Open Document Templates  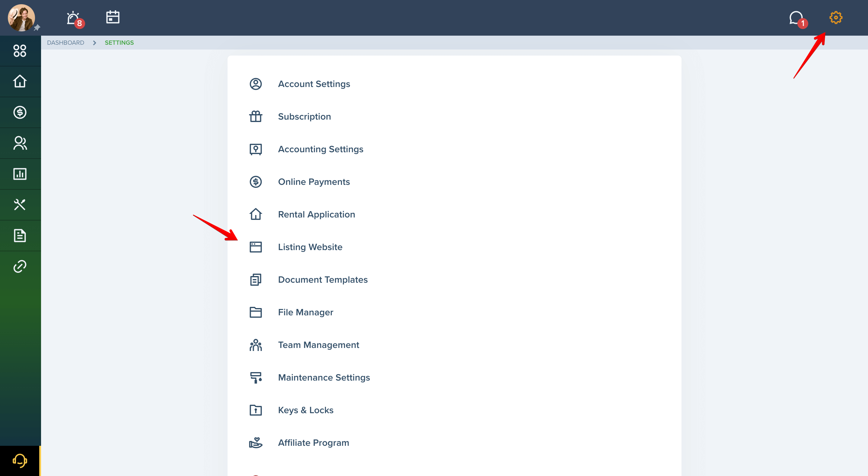tap(323, 280)
